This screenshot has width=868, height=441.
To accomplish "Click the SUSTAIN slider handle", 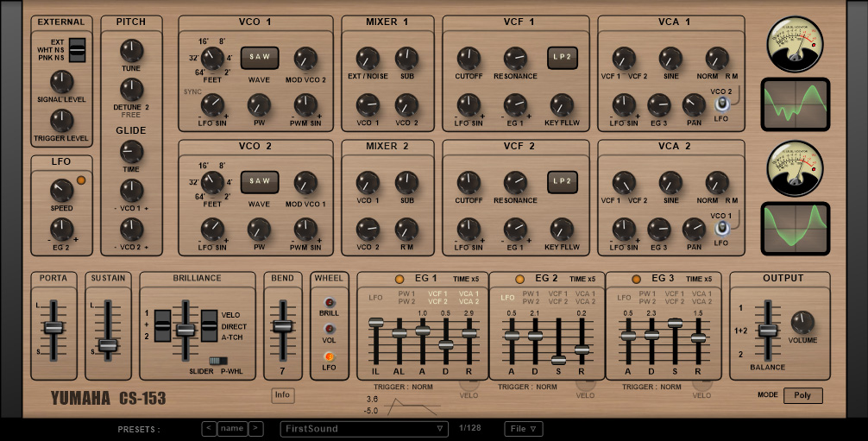I will 108,345.
